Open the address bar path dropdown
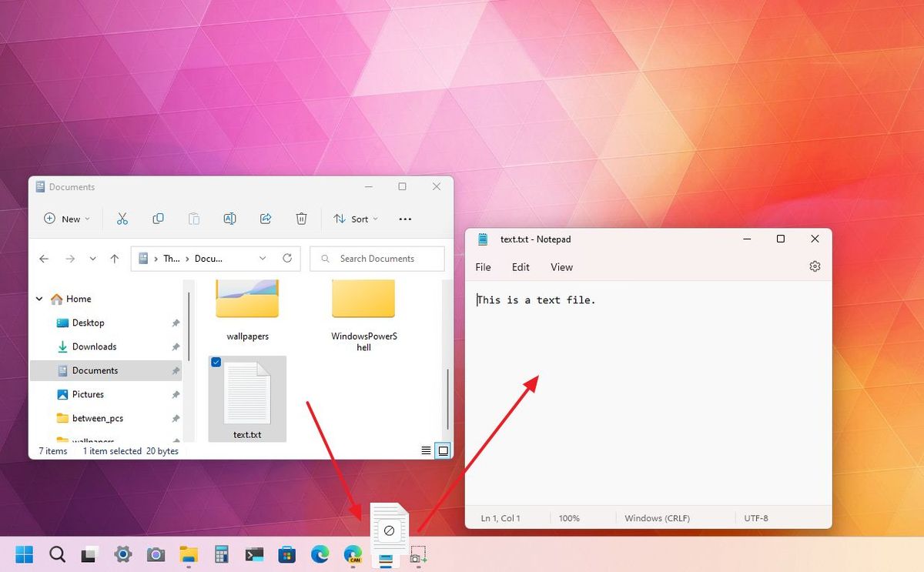924x572 pixels. pyautogui.click(x=262, y=259)
